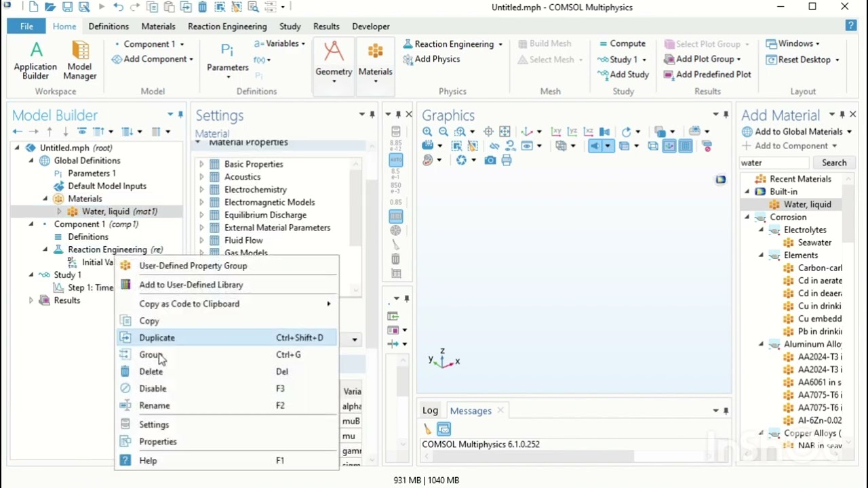Image resolution: width=868 pixels, height=488 pixels.
Task: Click the help question mark icon
Action: [x=851, y=26]
